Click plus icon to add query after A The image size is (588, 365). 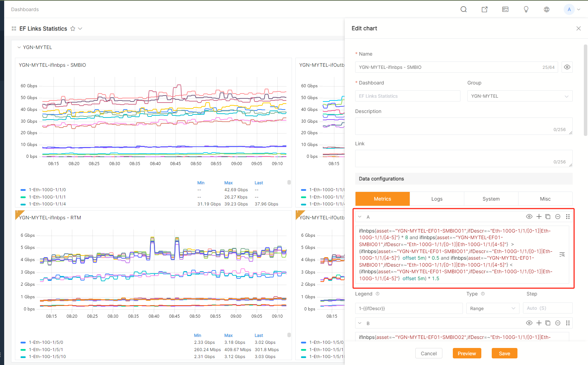tap(539, 217)
